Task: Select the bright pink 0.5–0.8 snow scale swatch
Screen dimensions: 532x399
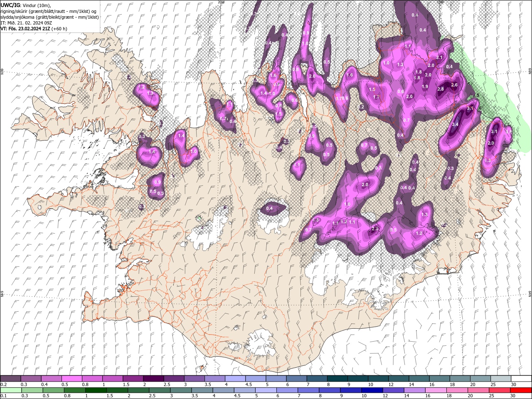Action: (x=72, y=379)
